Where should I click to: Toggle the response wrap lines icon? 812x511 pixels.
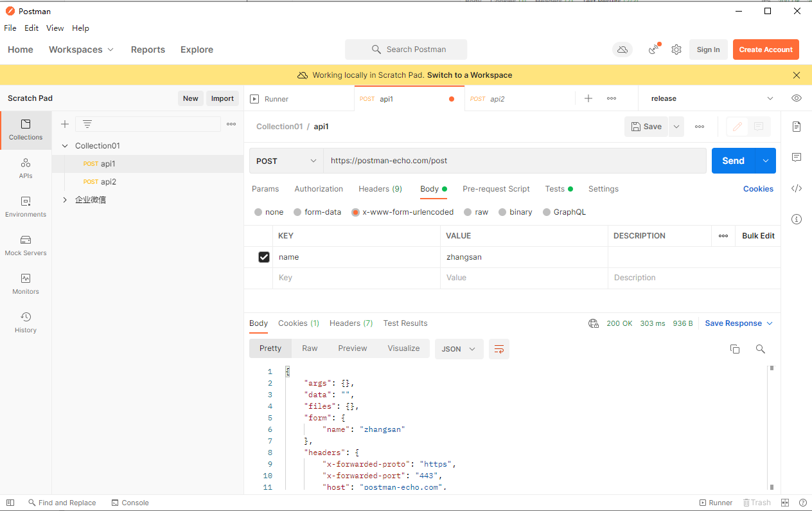[499, 349]
